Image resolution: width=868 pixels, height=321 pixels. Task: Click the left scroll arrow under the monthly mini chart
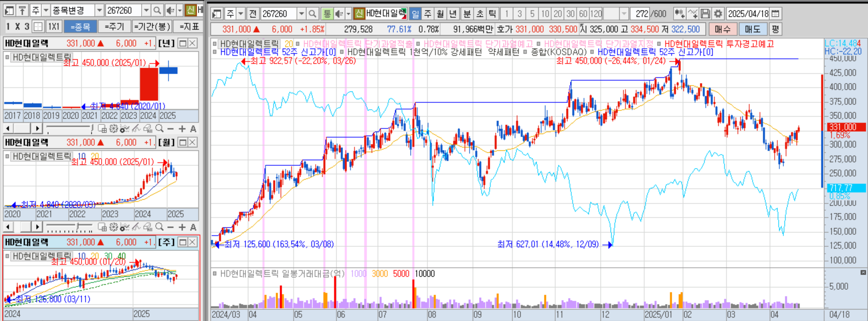[x=8, y=227]
